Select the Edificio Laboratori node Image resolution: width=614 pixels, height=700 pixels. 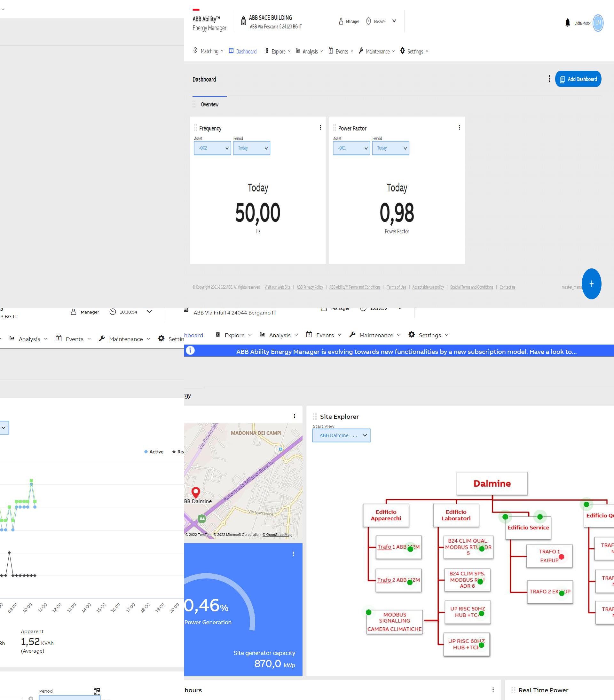tap(456, 515)
